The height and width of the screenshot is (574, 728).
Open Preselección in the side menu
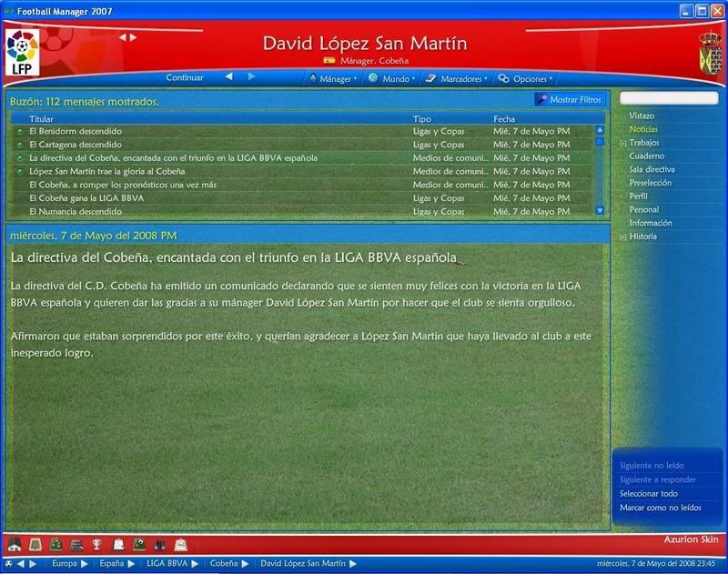coord(651,183)
